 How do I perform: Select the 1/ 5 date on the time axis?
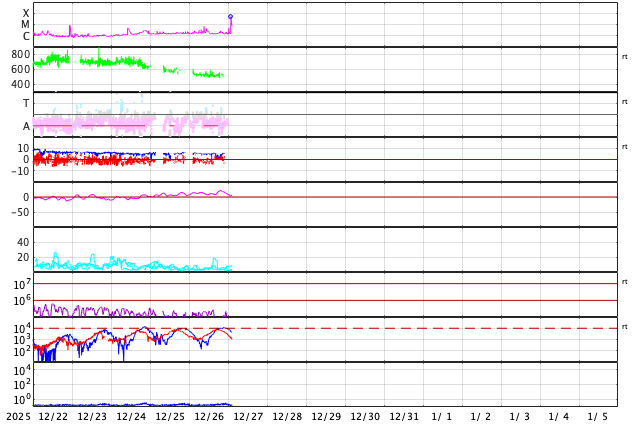[x=597, y=416]
